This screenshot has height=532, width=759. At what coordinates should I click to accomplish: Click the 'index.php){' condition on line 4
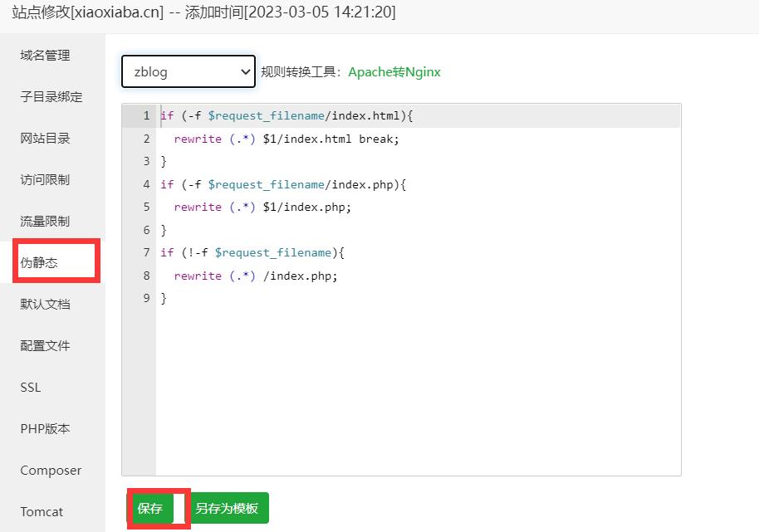369,185
